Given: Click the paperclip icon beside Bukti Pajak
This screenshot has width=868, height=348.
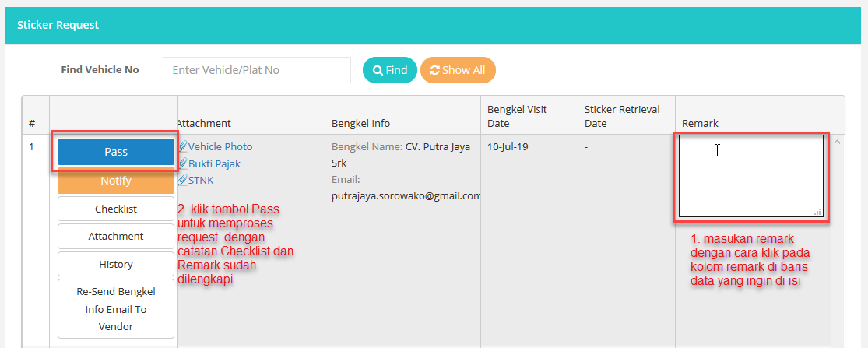Looking at the screenshot, I should 182,163.
